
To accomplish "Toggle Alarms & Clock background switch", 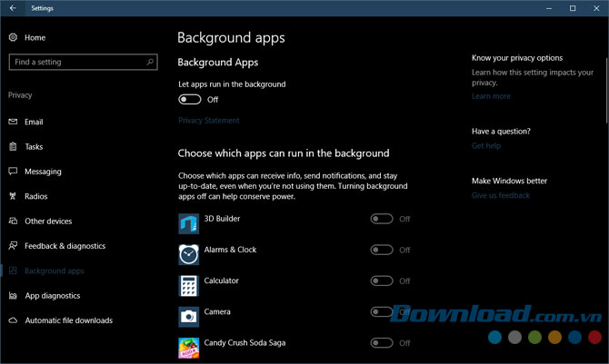I will pos(382,250).
